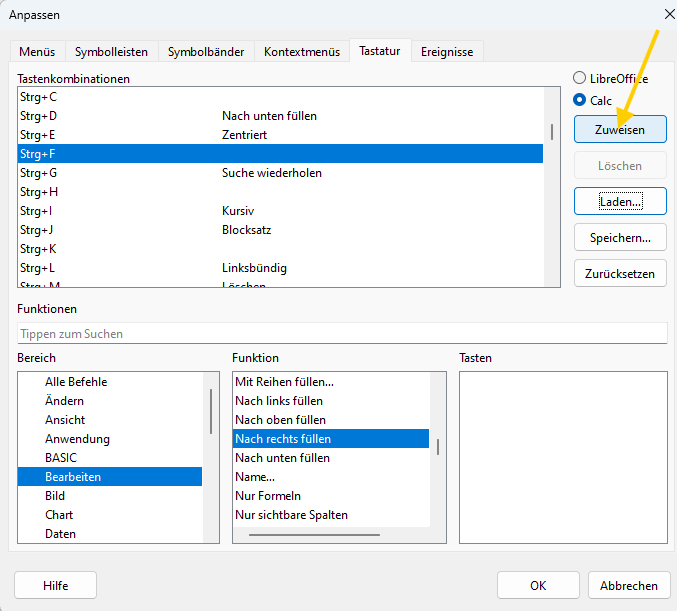This screenshot has height=611, width=677.
Task: Choose BASIC in Bereich list
Action: click(60, 458)
